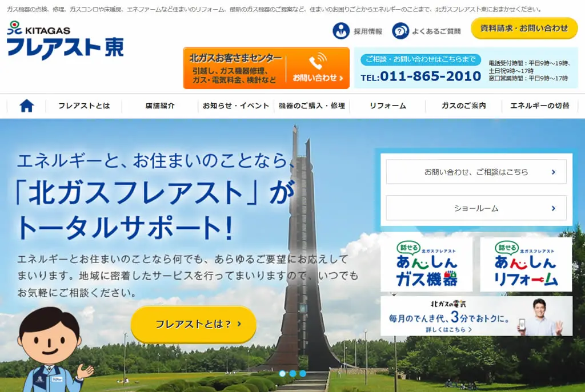Viewport: 585px width, 392px height.
Task: Click the お問い合わせ、ご相談はこちら button
Action: (476, 172)
